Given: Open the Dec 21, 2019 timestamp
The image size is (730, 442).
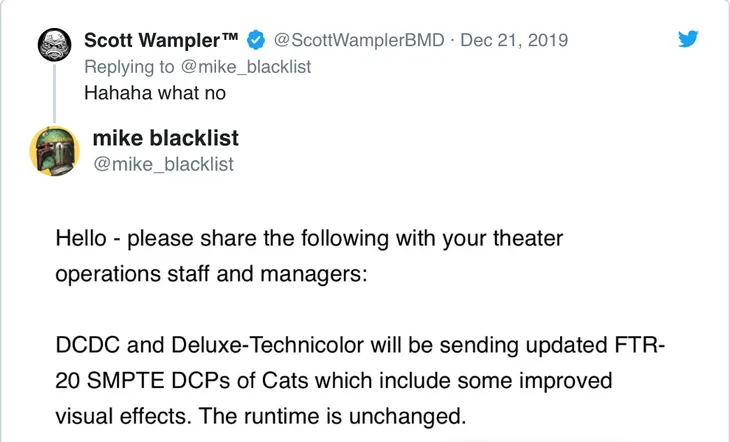Looking at the screenshot, I should tap(514, 40).
